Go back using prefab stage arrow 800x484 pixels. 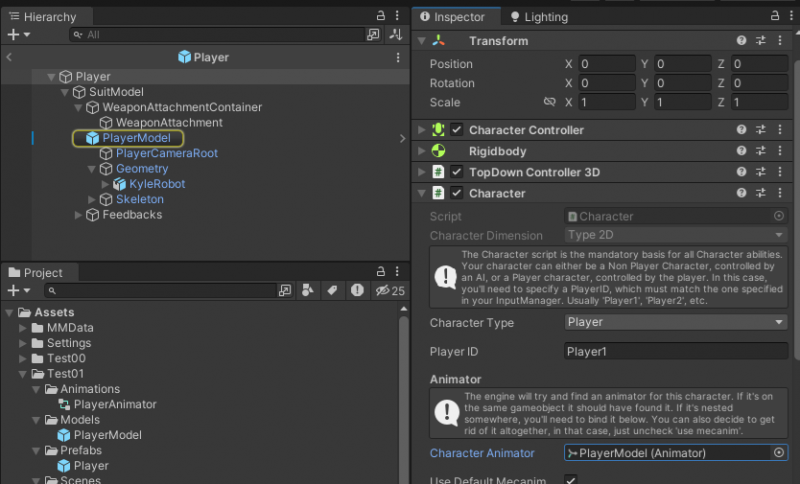click(9, 57)
